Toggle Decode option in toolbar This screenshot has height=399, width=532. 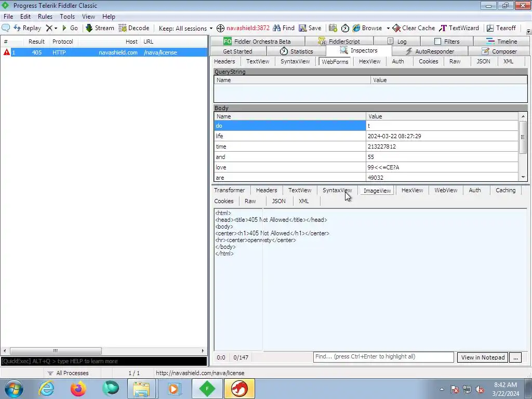[x=134, y=28]
